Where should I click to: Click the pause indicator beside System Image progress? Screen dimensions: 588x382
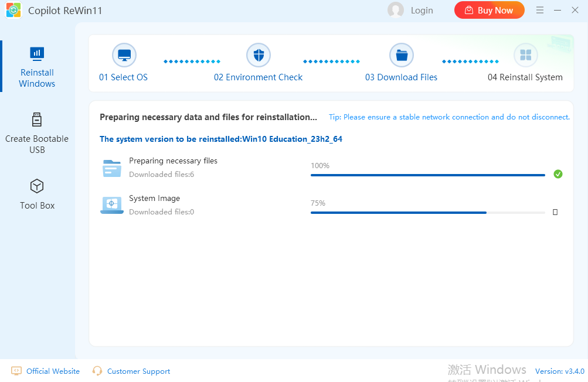pos(555,212)
